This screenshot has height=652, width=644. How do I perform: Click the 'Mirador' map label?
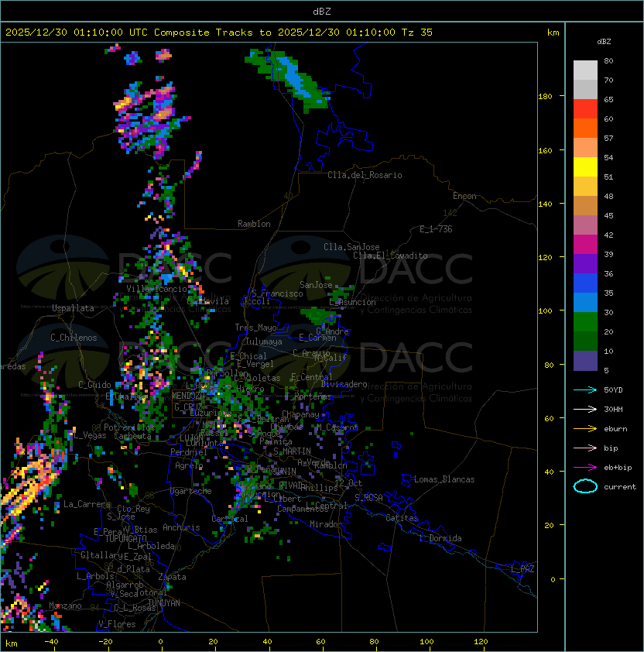coord(327,524)
